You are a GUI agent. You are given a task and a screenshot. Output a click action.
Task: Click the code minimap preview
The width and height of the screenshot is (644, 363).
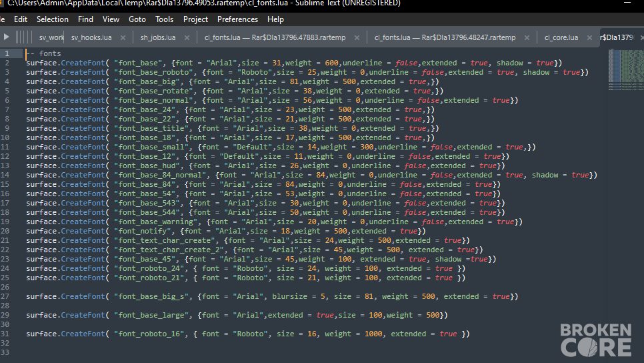[626, 69]
